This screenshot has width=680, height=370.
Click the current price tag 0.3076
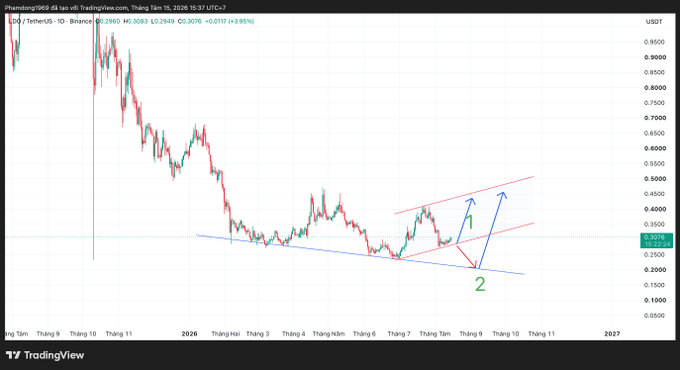tap(654, 237)
